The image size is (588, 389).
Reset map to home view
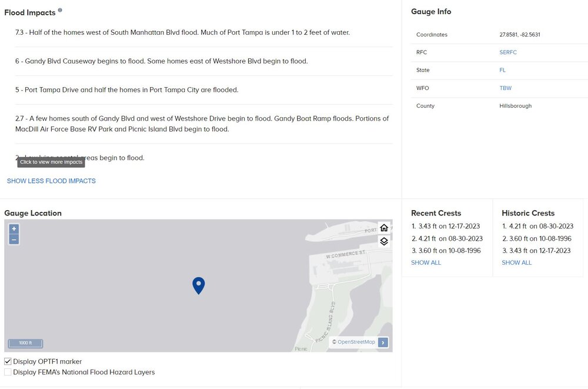(384, 228)
